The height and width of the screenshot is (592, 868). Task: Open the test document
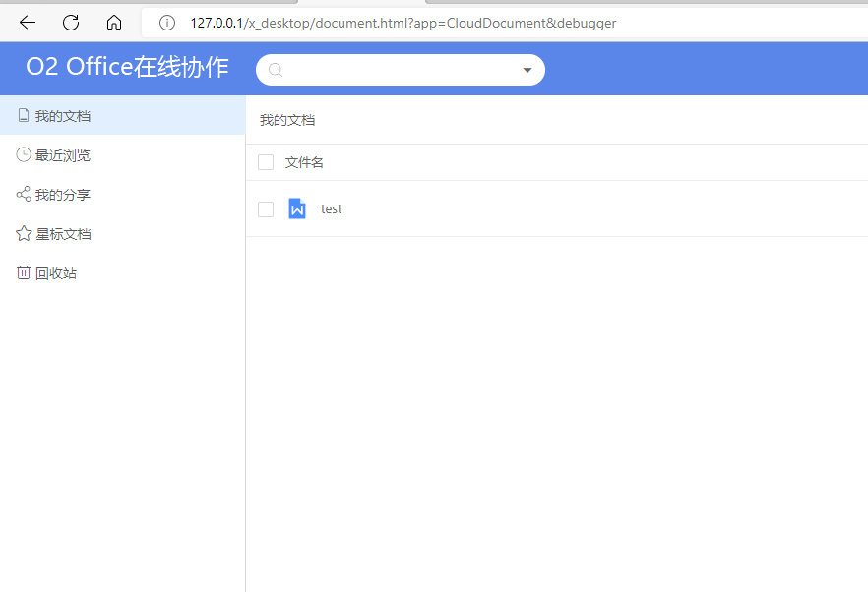point(331,208)
